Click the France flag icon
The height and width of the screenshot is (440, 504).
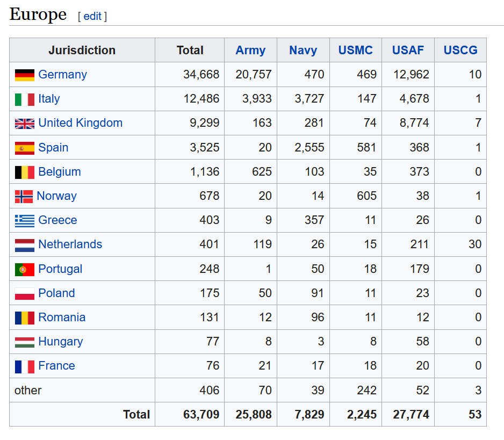coord(24,366)
